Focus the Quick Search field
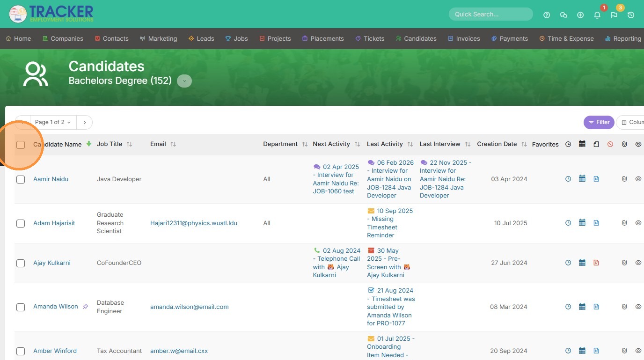The height and width of the screenshot is (360, 644). point(490,14)
